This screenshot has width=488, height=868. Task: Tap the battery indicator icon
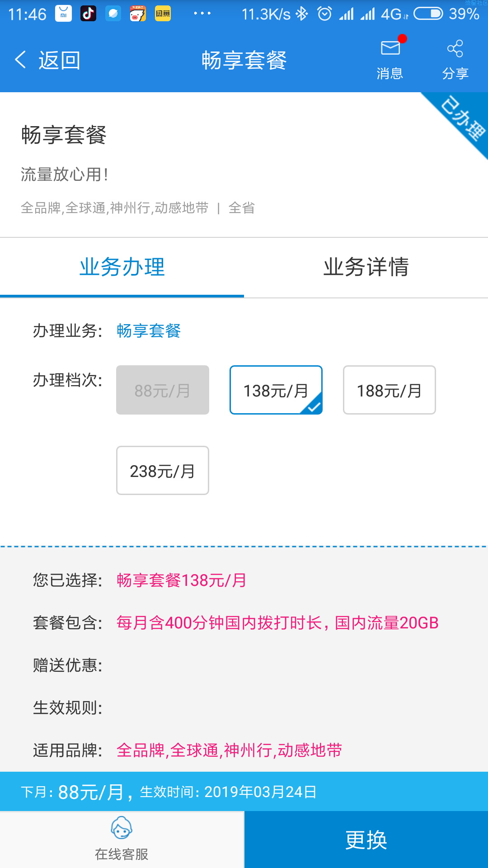coord(428,14)
